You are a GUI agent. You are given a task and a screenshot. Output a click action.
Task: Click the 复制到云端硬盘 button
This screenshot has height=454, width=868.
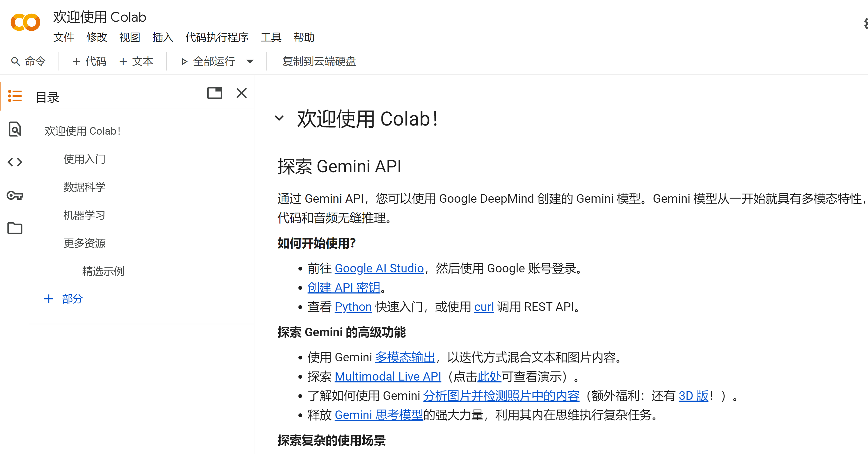coord(319,61)
